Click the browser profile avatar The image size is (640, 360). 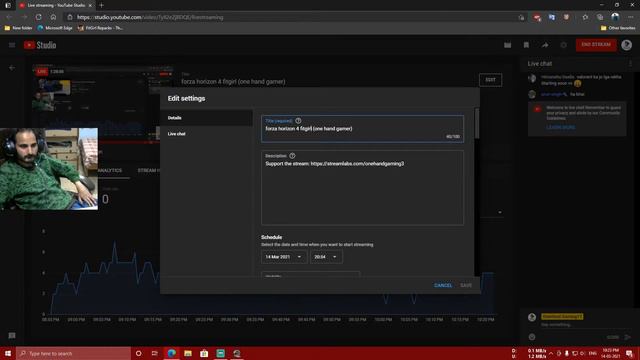coord(615,17)
